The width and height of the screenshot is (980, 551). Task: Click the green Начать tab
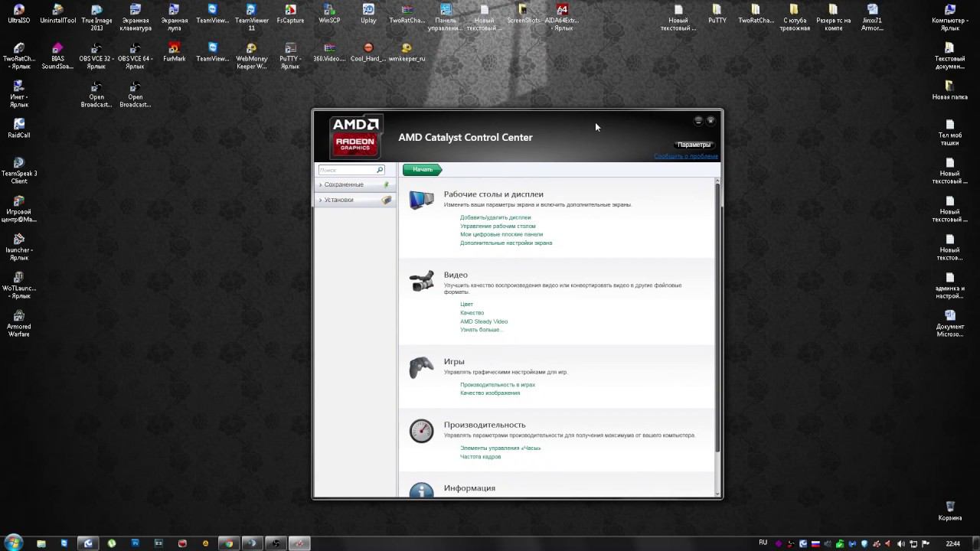click(422, 169)
